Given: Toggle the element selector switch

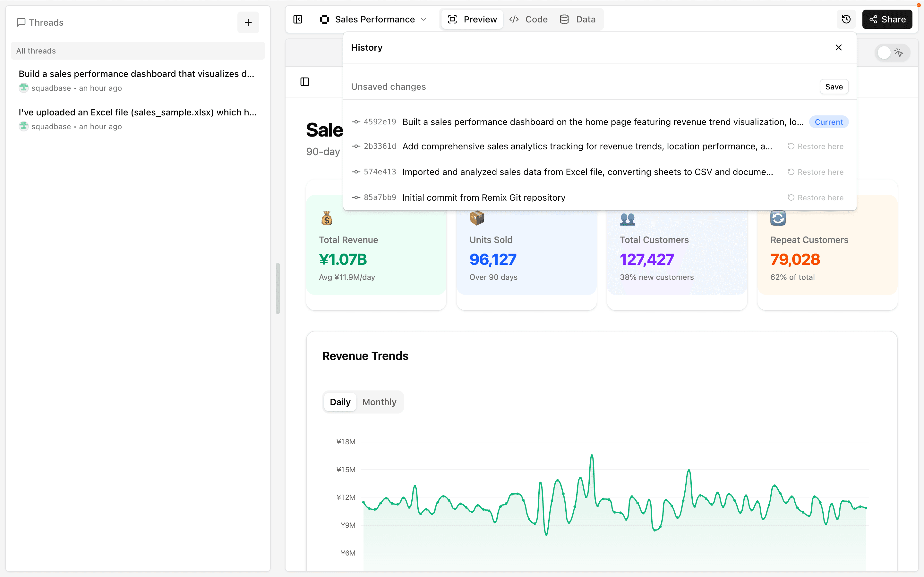Looking at the screenshot, I should tap(892, 53).
